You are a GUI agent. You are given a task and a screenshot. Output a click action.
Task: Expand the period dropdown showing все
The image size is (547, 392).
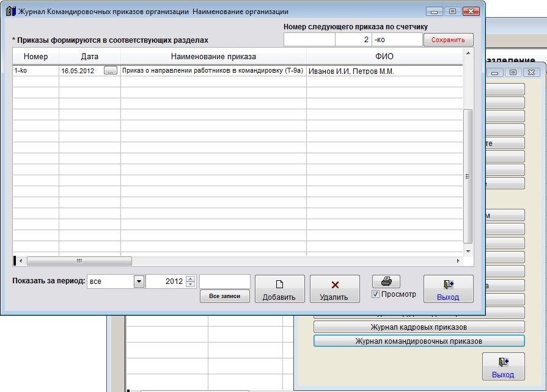[139, 281]
